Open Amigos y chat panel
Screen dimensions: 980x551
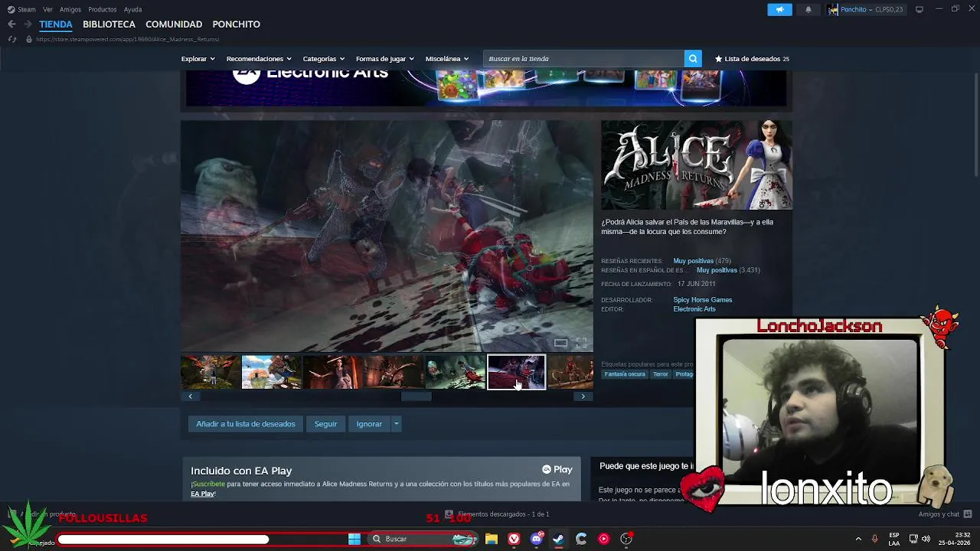pyautogui.click(x=945, y=514)
